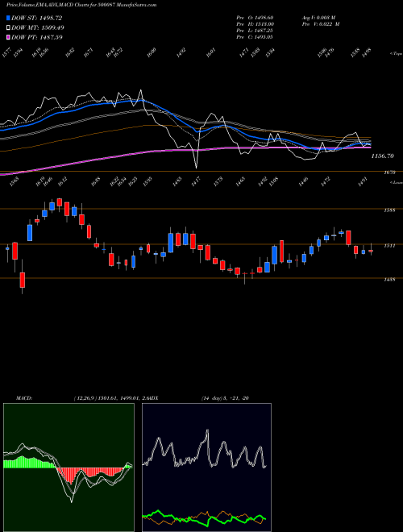Screen dimensions: 403x532
Task: Click the 'Pre V: 0.022 M' value
Action: tap(321, 24)
